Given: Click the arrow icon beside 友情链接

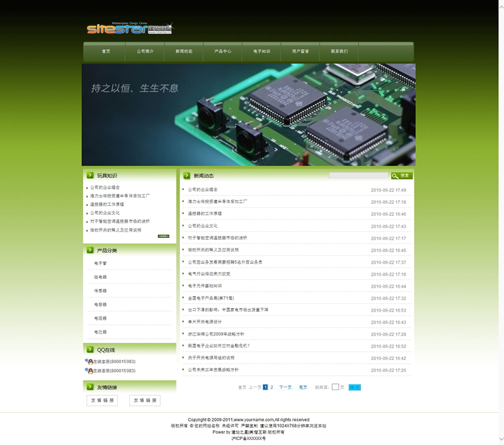Looking at the screenshot, I should point(89,387).
